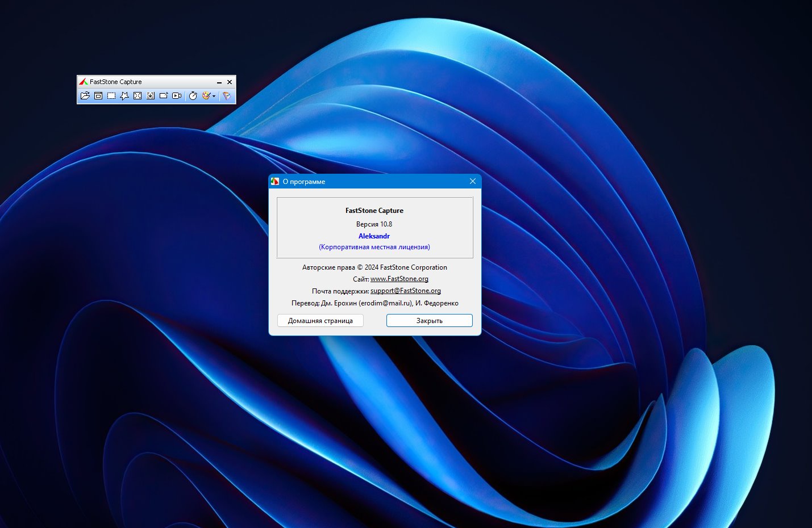
Task: Open the FastStone settings icon
Action: point(227,96)
